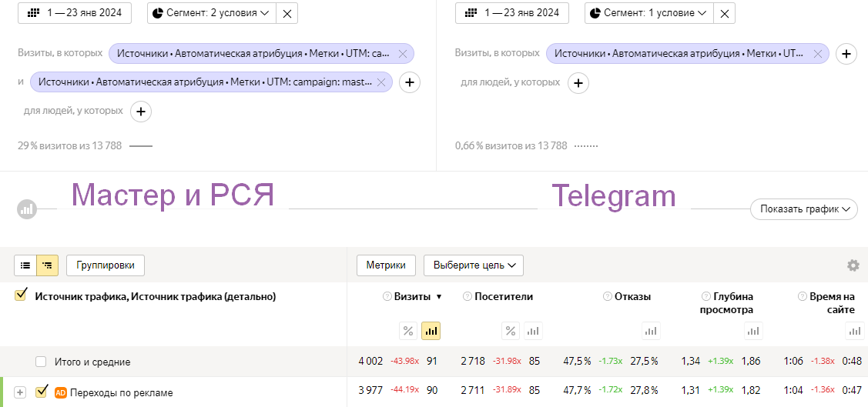This screenshot has width=868, height=407.
Task: Click '0,66 % визитов из 13 788' text
Action: tap(511, 146)
